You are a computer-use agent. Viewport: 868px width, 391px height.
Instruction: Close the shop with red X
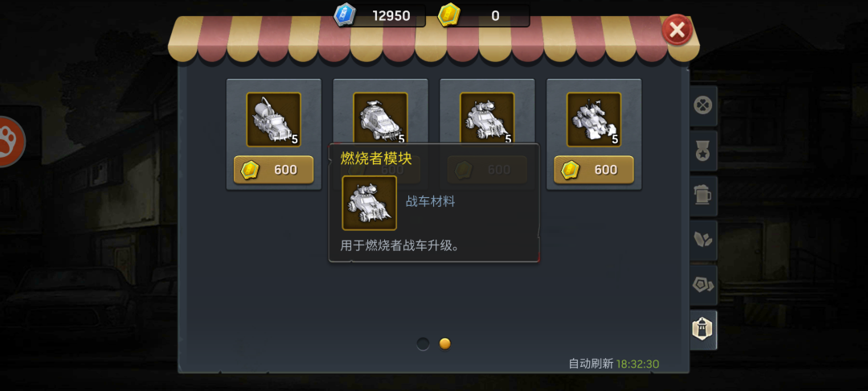tap(677, 29)
